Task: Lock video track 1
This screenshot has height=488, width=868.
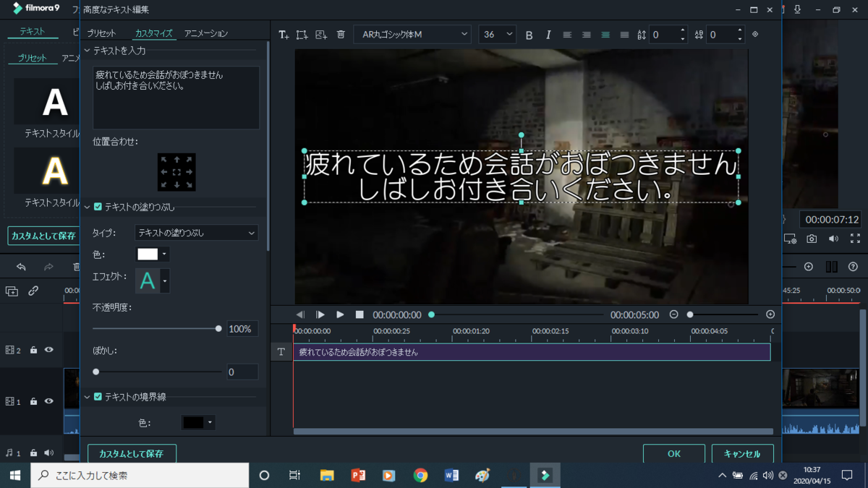Action: pos(33,401)
